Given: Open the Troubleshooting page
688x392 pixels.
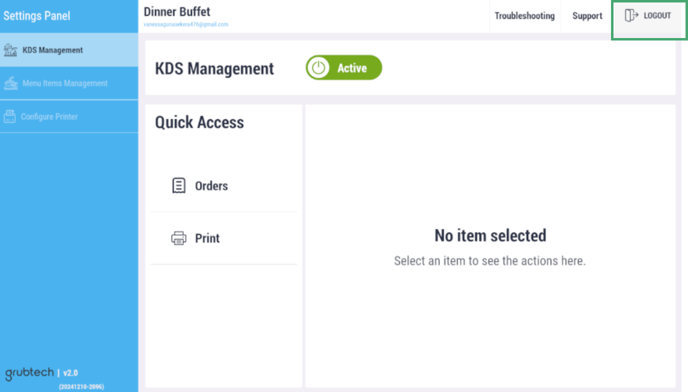Looking at the screenshot, I should point(525,16).
